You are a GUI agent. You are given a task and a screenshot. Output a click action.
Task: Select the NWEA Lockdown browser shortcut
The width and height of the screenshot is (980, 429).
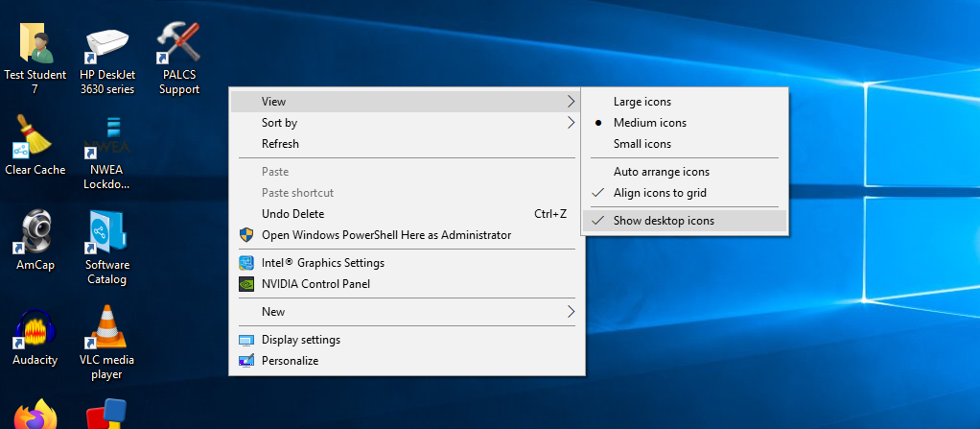[106, 140]
